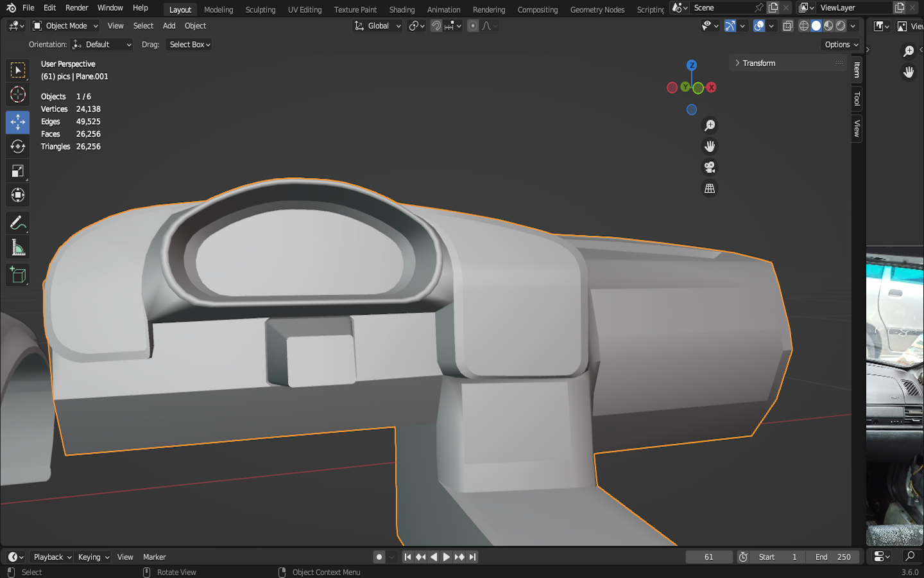The image size is (924, 578).
Task: Toggle viewport overlays visibility
Action: 759,26
